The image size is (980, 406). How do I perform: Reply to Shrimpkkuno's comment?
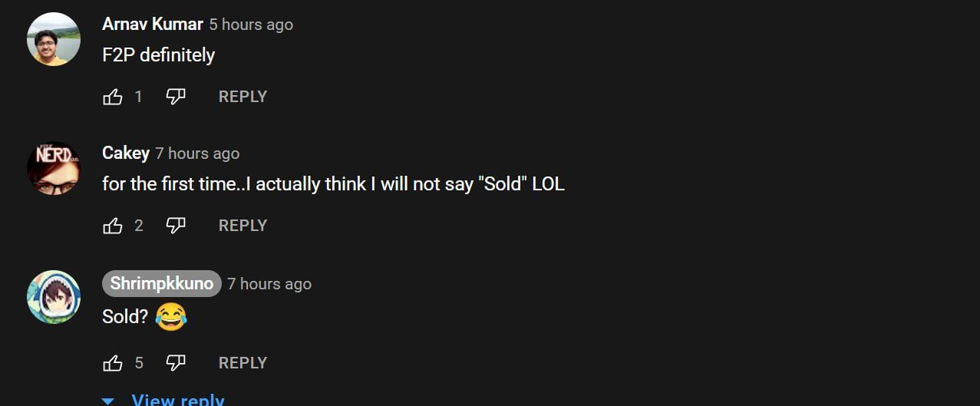coord(243,363)
